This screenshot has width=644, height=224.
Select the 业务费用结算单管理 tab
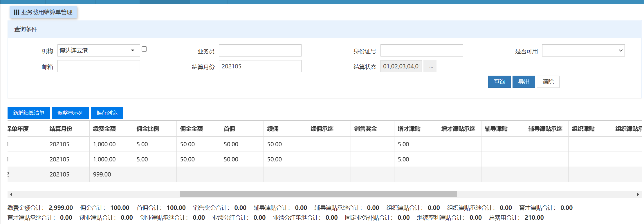[44, 12]
